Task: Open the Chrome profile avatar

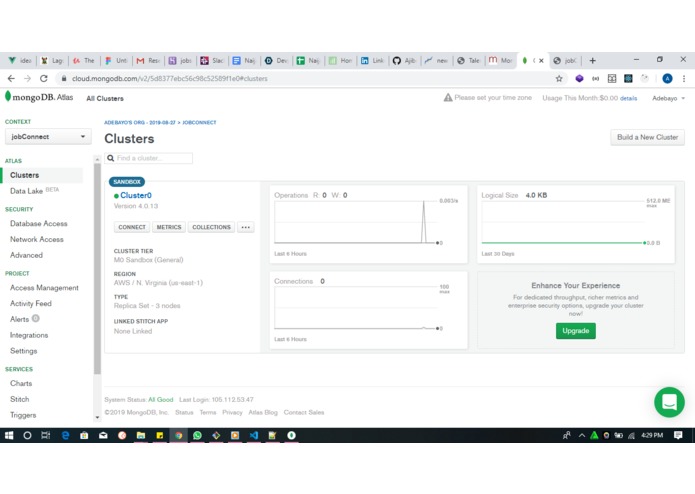Action: (x=667, y=78)
